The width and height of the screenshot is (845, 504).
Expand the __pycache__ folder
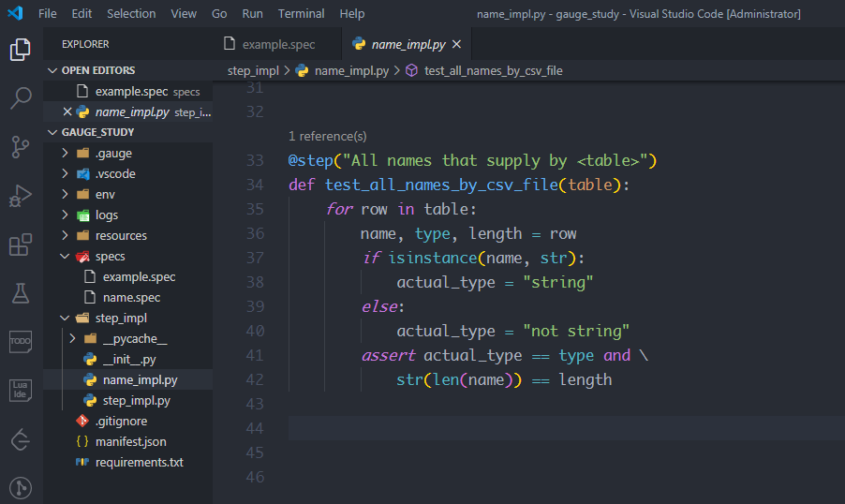[72, 338]
